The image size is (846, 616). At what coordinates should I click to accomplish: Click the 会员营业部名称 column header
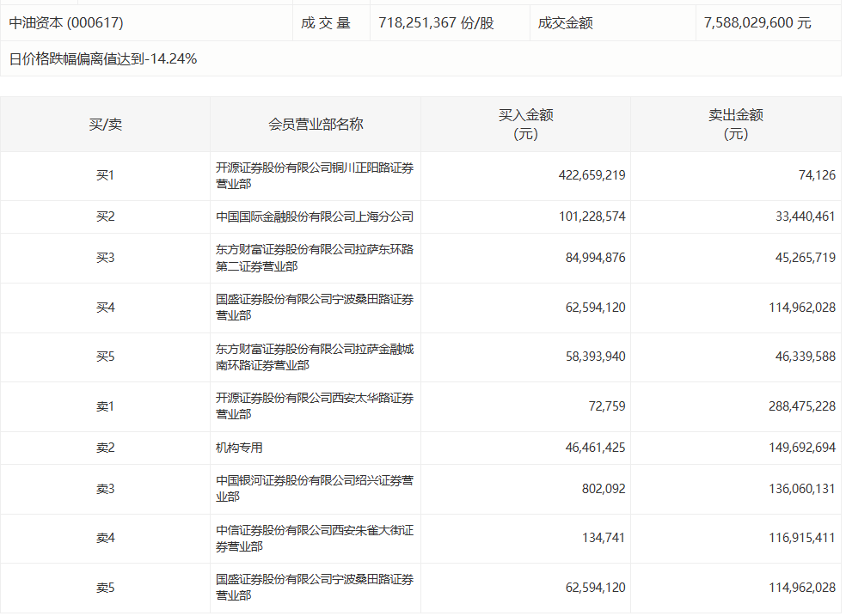(x=316, y=125)
